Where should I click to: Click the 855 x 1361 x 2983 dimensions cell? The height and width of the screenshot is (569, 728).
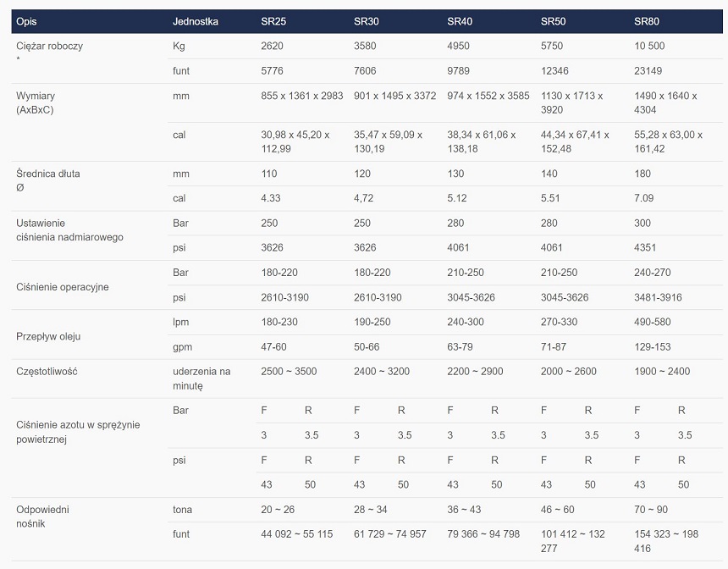pos(302,96)
